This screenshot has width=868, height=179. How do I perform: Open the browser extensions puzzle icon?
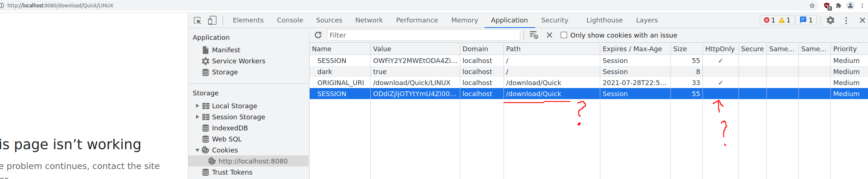pos(839,6)
